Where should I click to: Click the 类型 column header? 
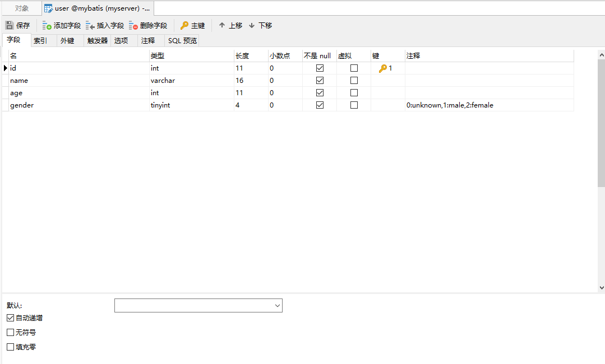[192, 56]
